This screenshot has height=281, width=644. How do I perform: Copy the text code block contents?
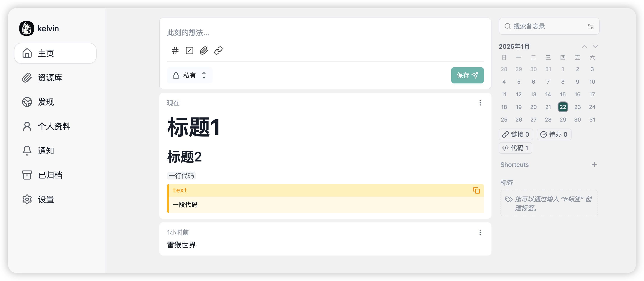(476, 190)
